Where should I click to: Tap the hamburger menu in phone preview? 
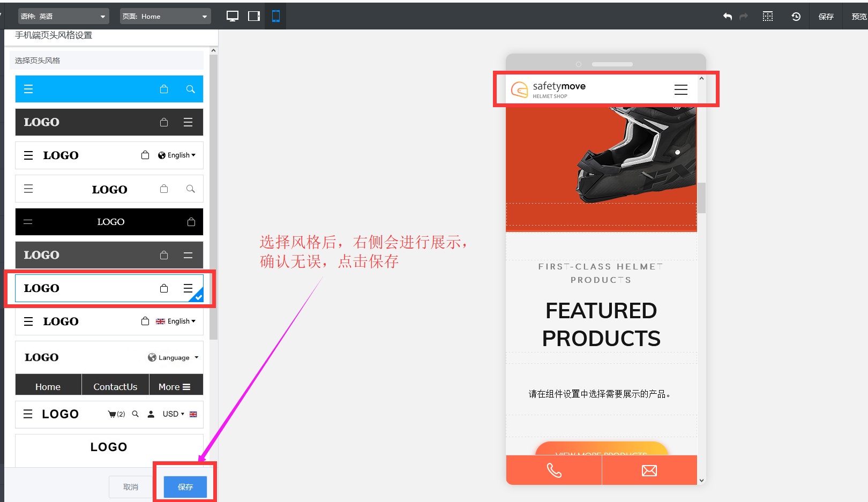pyautogui.click(x=680, y=89)
